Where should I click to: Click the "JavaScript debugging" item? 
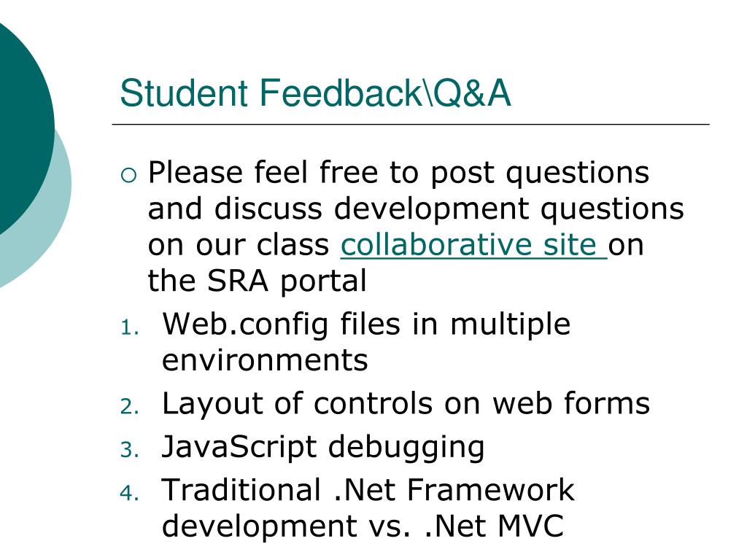pos(323,448)
